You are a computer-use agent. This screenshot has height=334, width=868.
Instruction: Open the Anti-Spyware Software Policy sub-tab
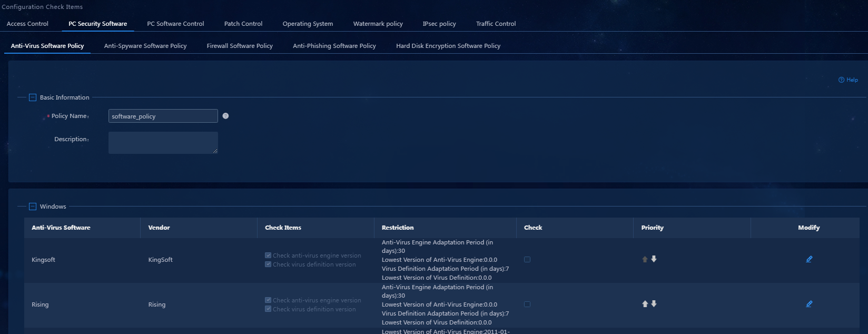pyautogui.click(x=145, y=46)
